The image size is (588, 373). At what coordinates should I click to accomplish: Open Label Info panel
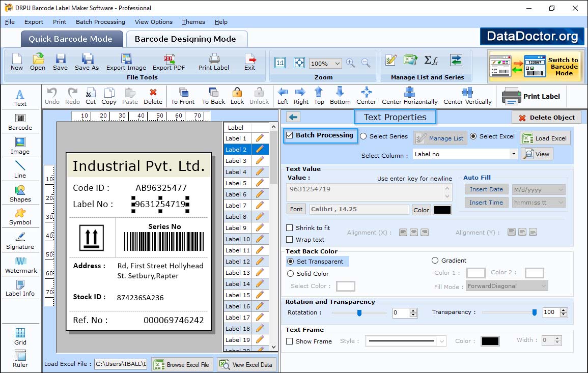[x=20, y=289]
